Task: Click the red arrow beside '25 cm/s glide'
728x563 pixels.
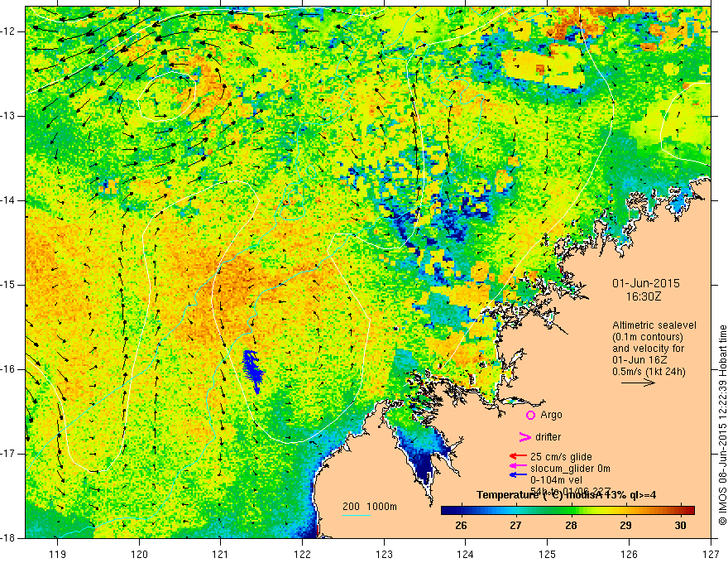Action: [518, 457]
